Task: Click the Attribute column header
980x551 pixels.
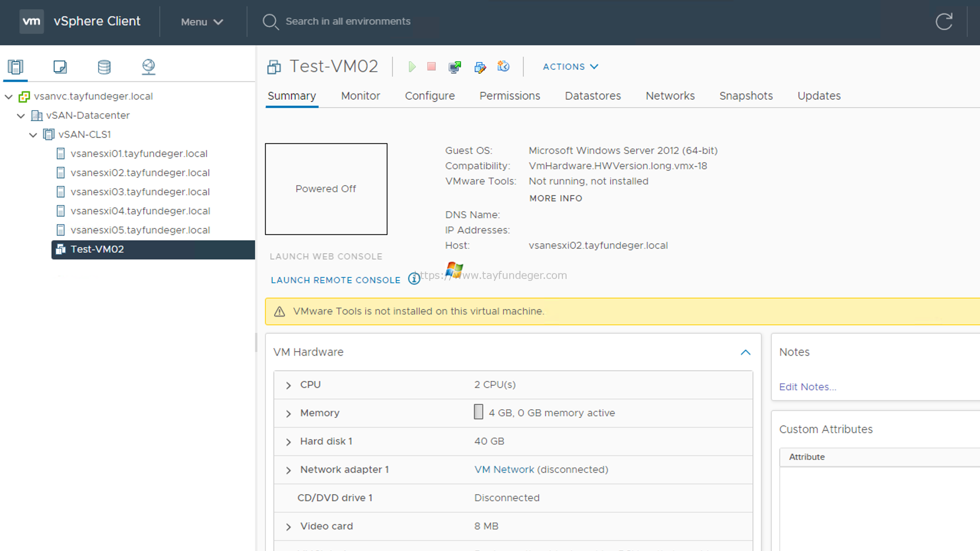Action: coord(807,457)
